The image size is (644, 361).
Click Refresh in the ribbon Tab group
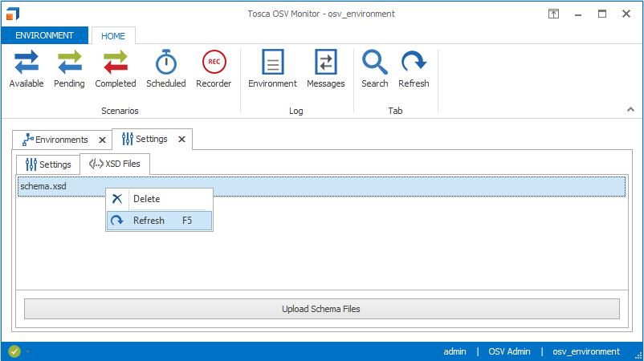(x=414, y=68)
